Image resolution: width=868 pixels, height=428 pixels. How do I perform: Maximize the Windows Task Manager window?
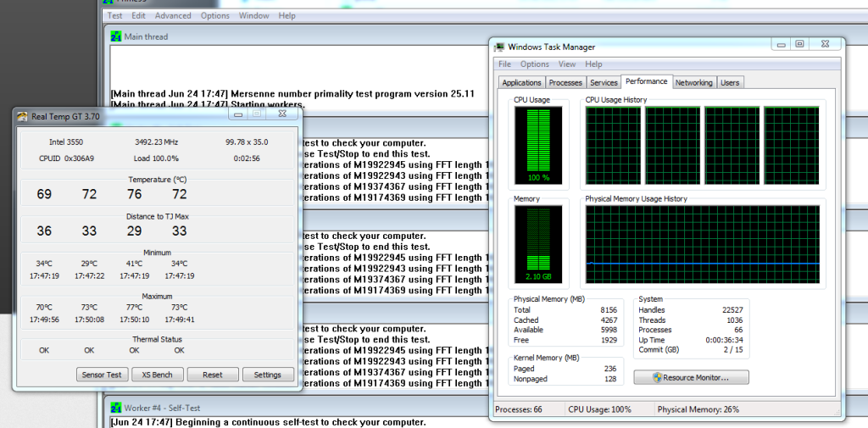[799, 44]
